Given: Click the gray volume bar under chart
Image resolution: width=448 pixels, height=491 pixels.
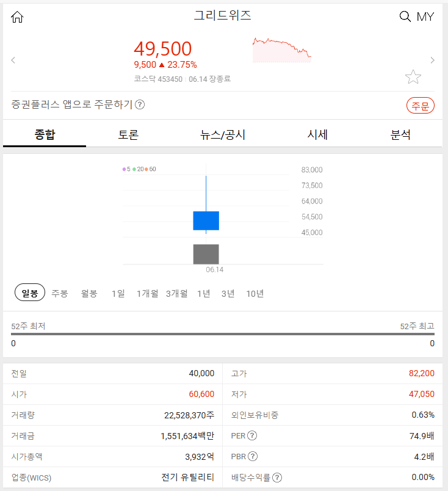Looking at the screenshot, I should coord(206,254).
